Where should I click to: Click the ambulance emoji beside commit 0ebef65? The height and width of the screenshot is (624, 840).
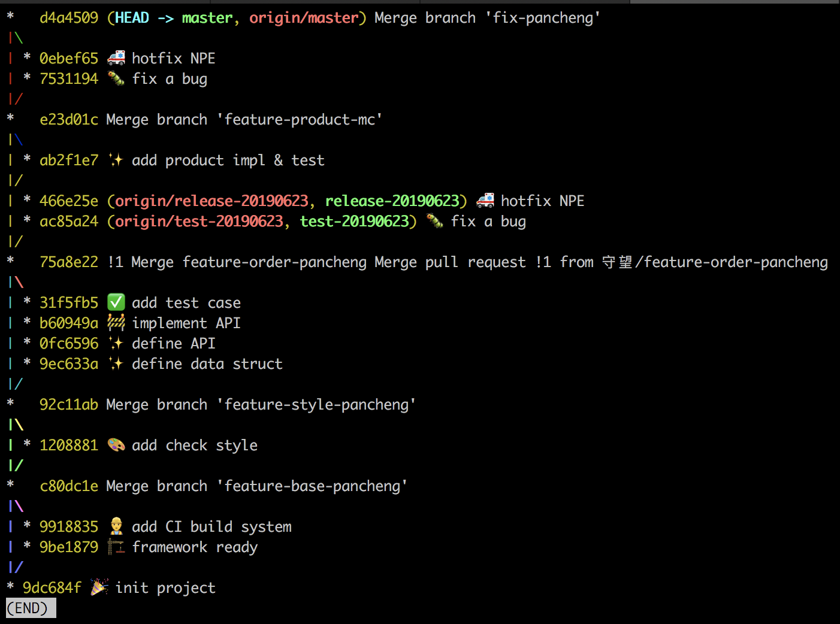[116, 58]
